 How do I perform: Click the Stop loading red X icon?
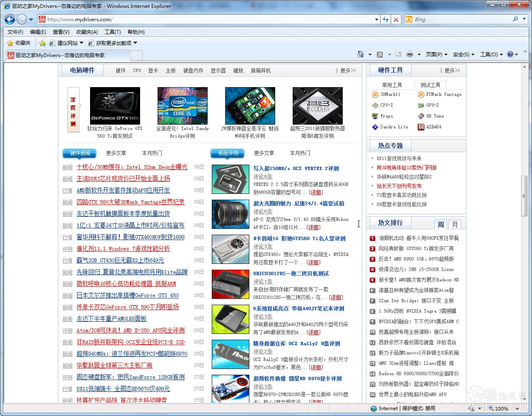[396, 19]
